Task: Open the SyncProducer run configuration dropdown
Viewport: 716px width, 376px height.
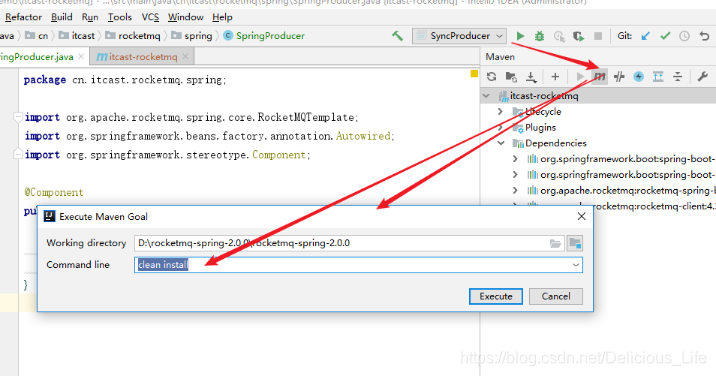Action: (459, 36)
